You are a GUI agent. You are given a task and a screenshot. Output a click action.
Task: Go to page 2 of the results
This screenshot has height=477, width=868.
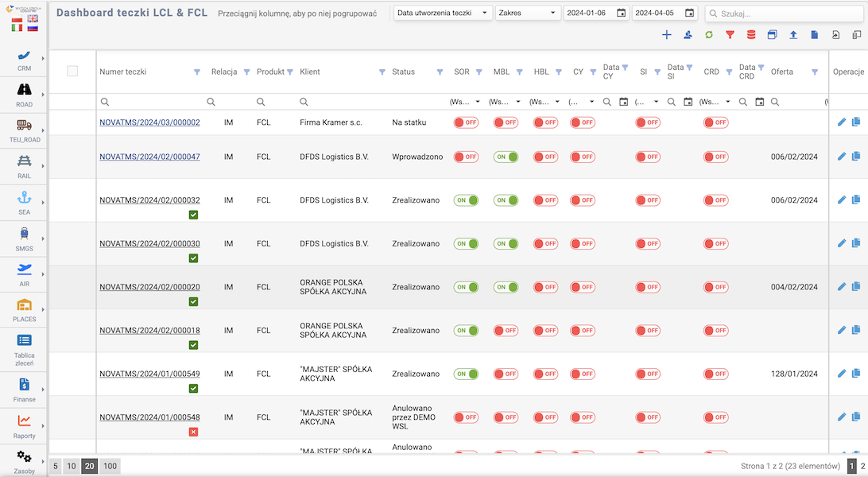click(862, 467)
